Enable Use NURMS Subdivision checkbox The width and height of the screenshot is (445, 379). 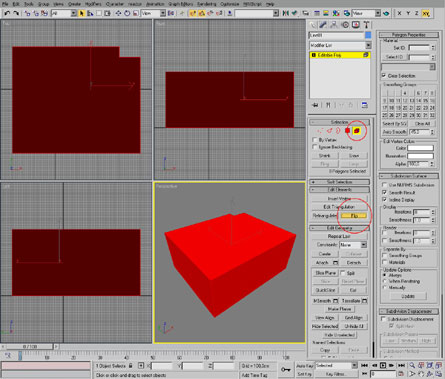click(384, 185)
